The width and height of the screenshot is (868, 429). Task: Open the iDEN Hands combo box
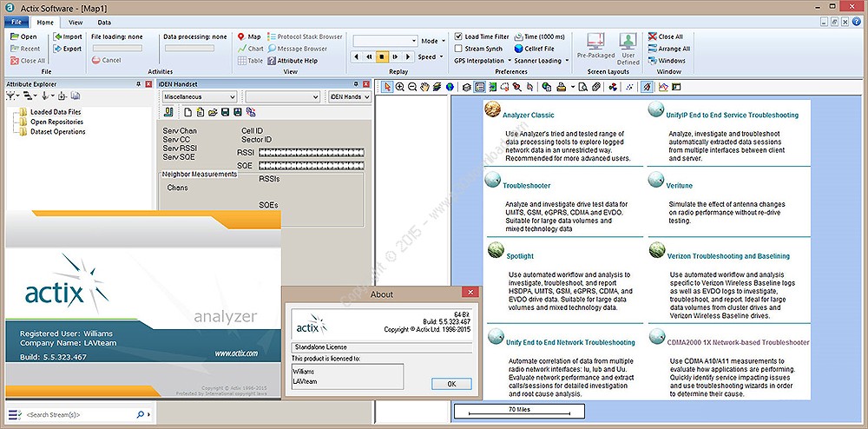(349, 97)
